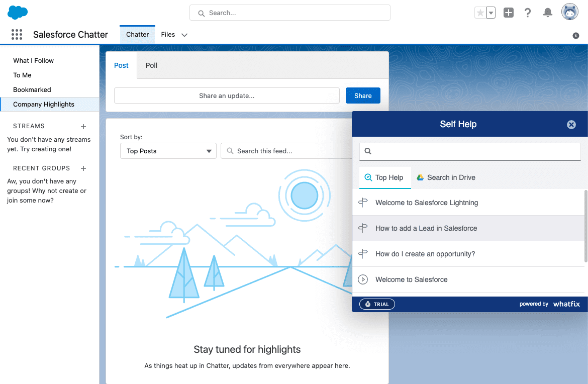This screenshot has height=384, width=588.
Task: Click the Share an update field
Action: (227, 95)
